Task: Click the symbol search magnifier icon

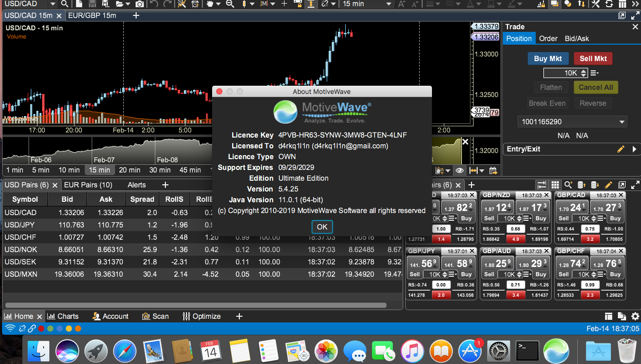Action: (65, 4)
